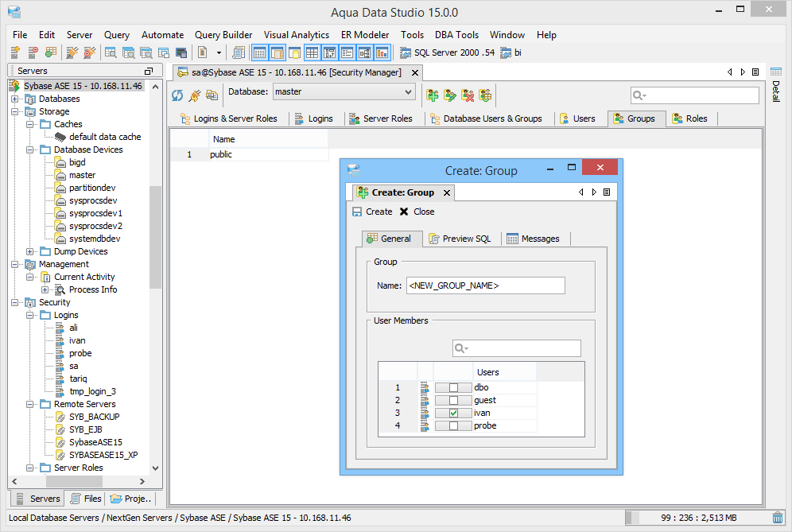Click the Users column header
792x532 pixels.
(x=504, y=372)
